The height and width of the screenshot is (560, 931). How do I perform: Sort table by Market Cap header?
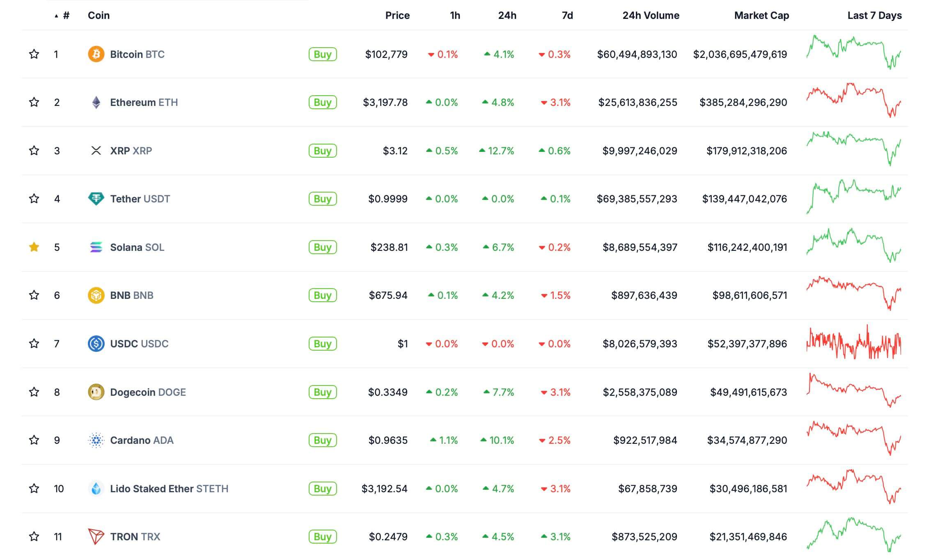pos(761,16)
